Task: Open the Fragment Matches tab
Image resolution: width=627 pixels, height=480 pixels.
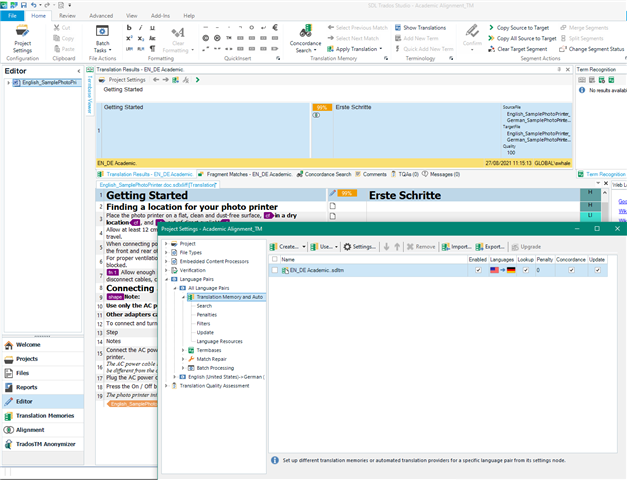Action: 246,174
